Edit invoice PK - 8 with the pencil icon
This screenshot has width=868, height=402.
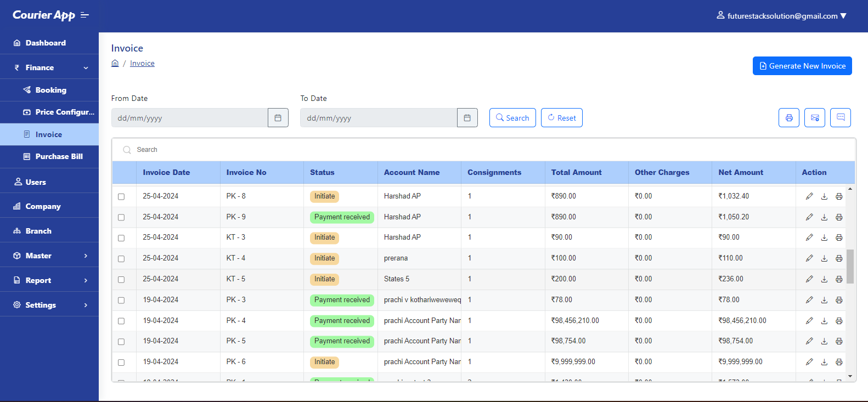tap(809, 196)
